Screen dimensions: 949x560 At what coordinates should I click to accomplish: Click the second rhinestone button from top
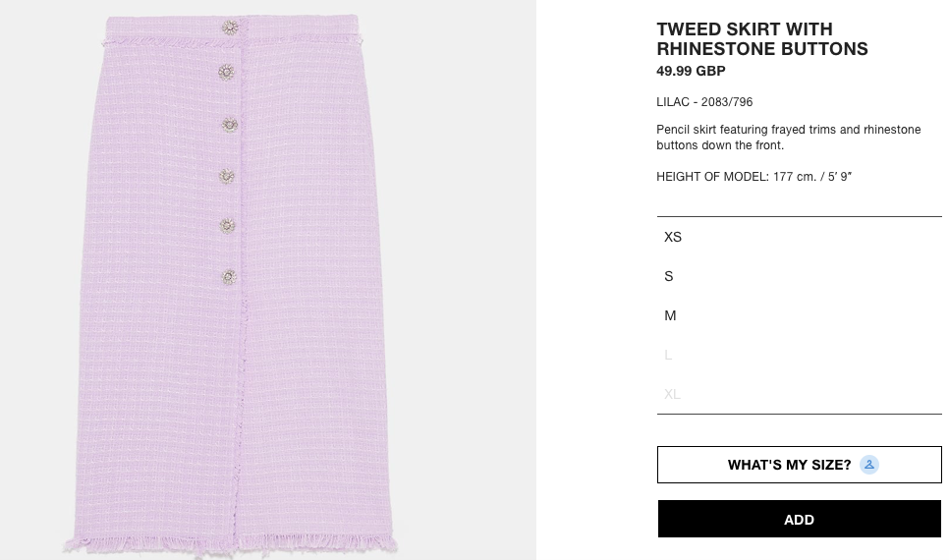227,72
